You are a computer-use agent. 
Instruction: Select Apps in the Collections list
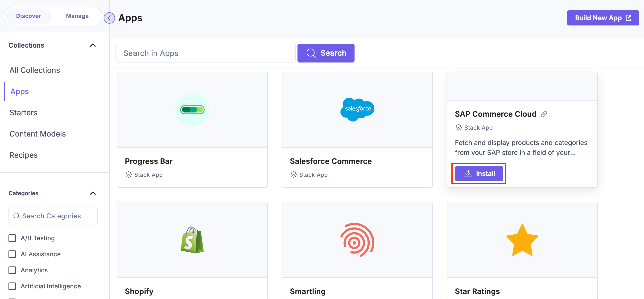(20, 91)
